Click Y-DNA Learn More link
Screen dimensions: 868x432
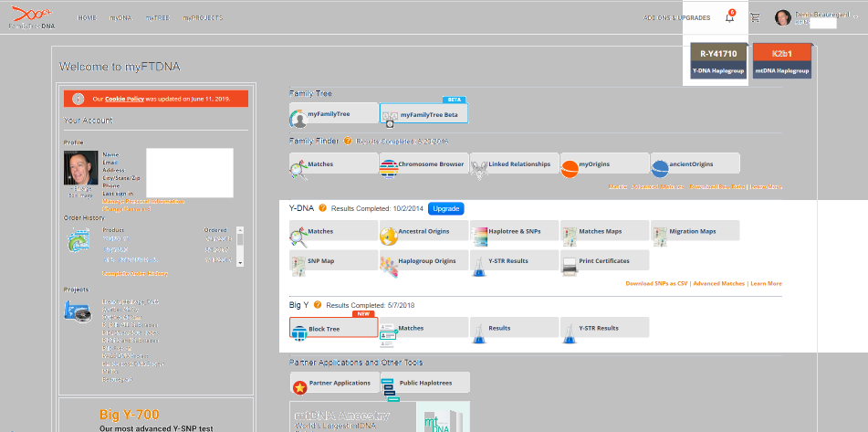click(x=766, y=283)
